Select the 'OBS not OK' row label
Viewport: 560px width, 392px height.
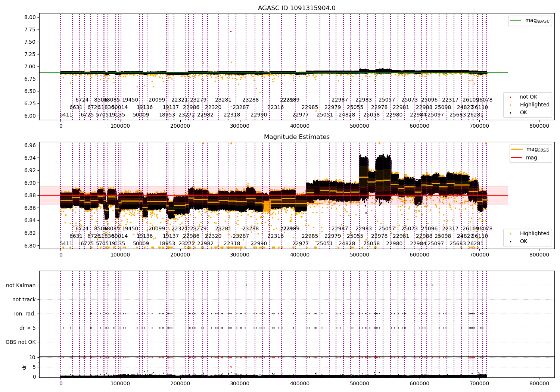[x=21, y=342]
